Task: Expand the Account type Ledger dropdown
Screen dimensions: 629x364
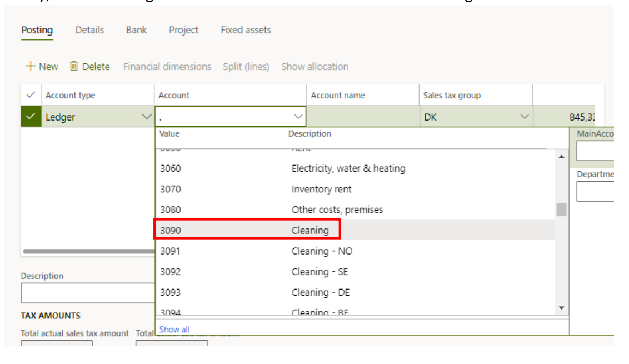Action: tap(147, 117)
